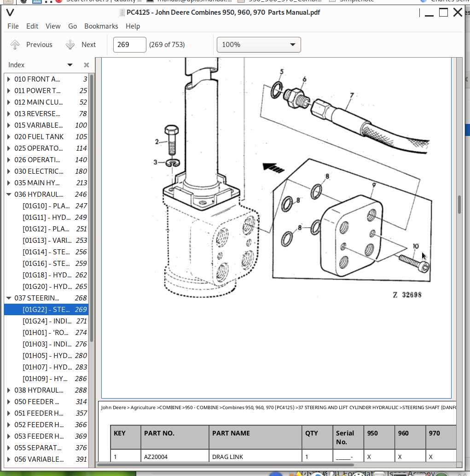The image size is (470, 476).
Task: Open the 100% zoom dropdown
Action: pyautogui.click(x=259, y=45)
